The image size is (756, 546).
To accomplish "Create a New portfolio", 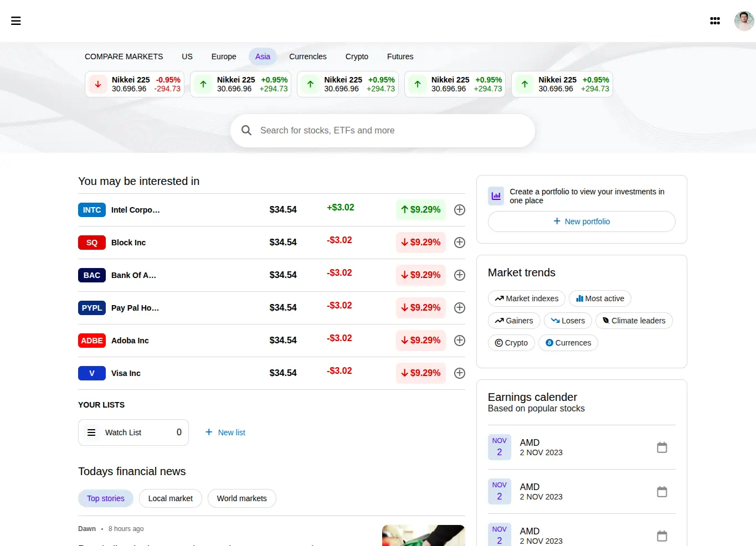I will click(582, 221).
